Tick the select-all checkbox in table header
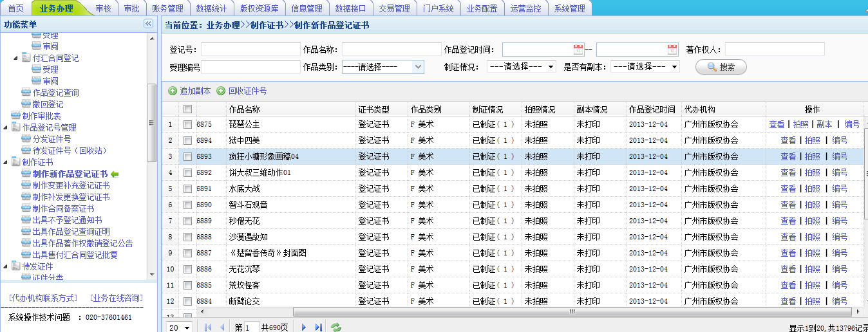 (187, 109)
